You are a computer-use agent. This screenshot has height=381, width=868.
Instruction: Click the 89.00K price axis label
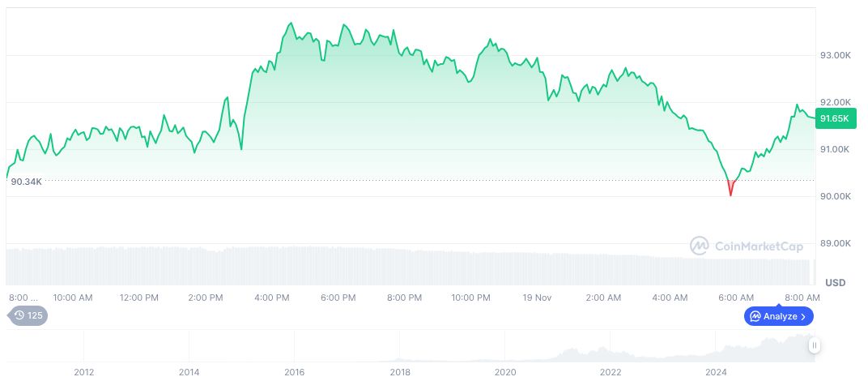[836, 243]
